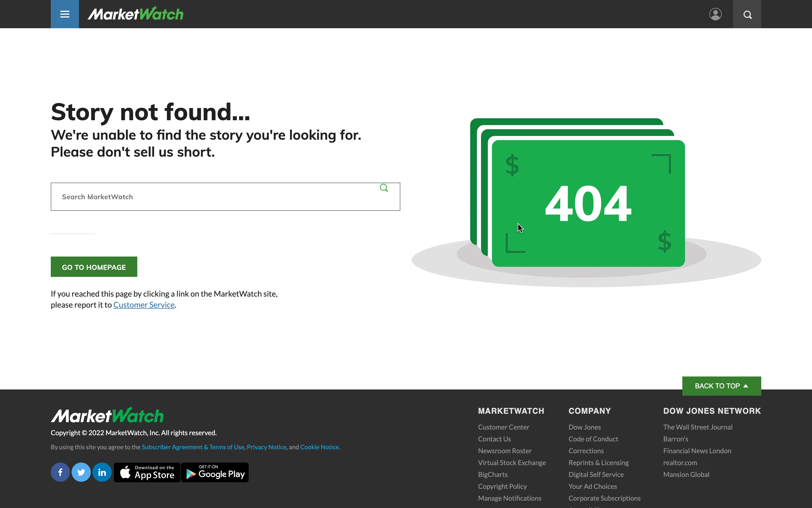This screenshot has width=812, height=508.
Task: Open Corporate Subscriptions link
Action: (x=604, y=498)
